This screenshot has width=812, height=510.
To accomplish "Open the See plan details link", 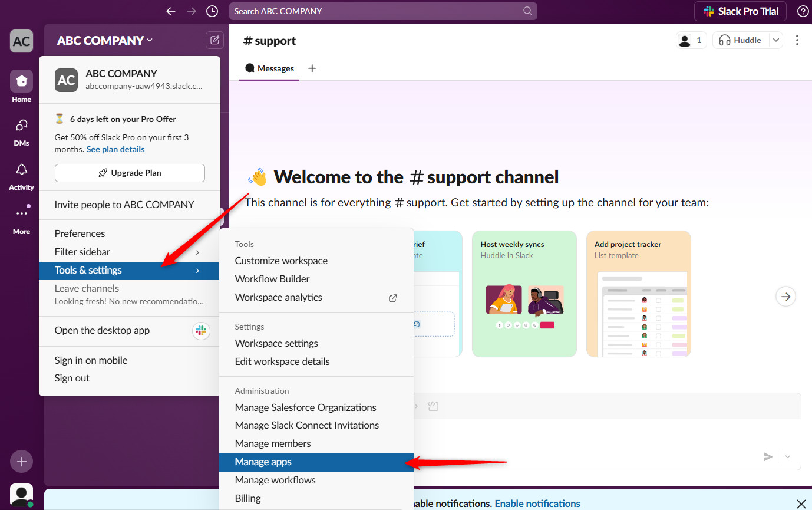I will (115, 149).
